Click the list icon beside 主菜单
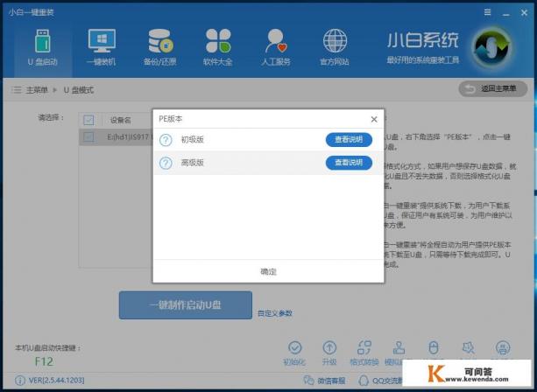Image resolution: width=537 pixels, height=392 pixels. point(16,90)
